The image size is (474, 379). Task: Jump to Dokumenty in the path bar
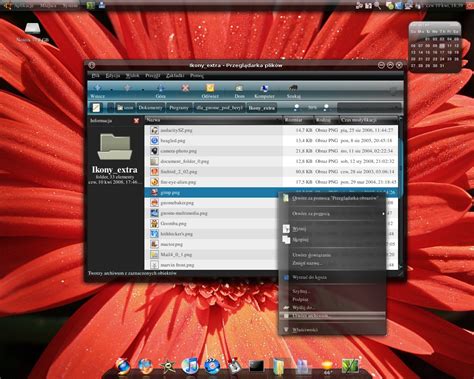[150, 108]
